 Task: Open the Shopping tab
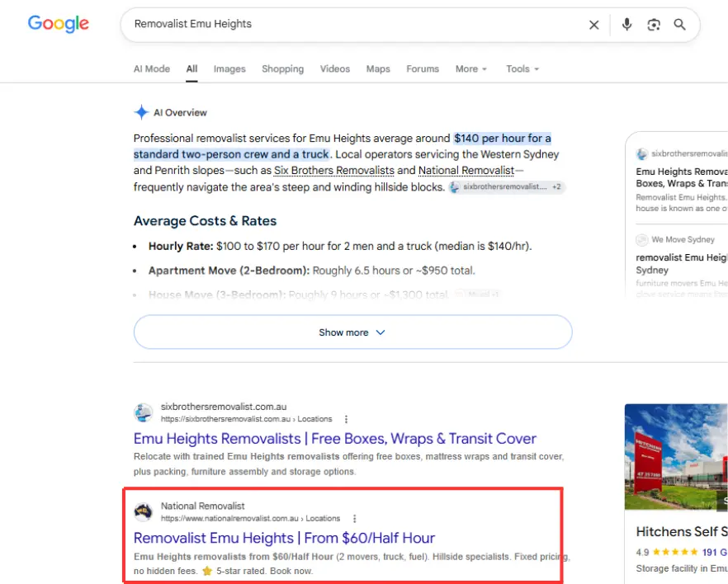pos(283,68)
